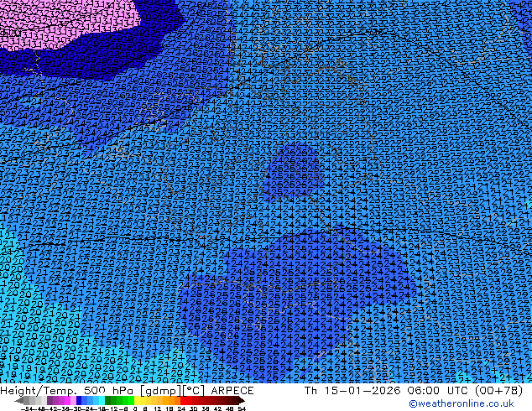The height and width of the screenshot is (411, 532).
Task: Click the 'ARPEGE' model name label
Action: click(232, 391)
